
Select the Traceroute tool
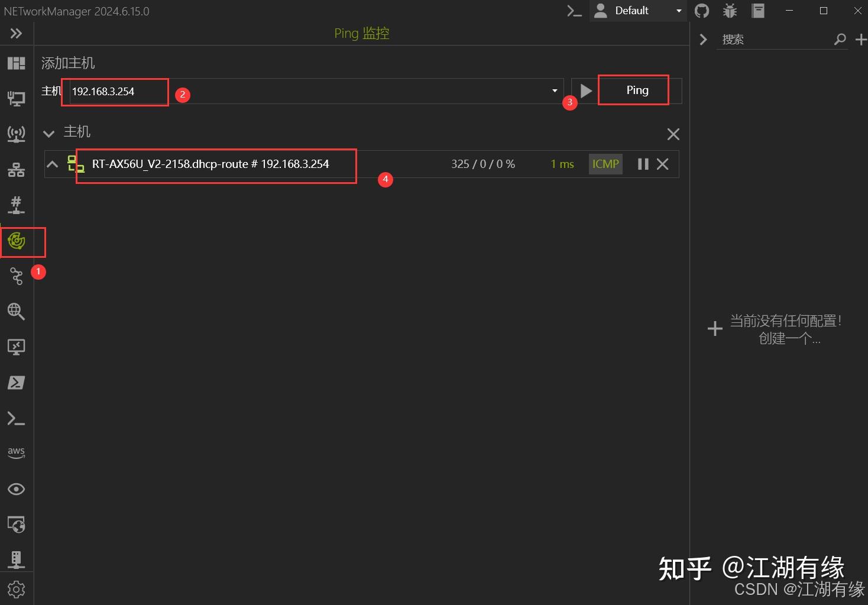coord(16,276)
